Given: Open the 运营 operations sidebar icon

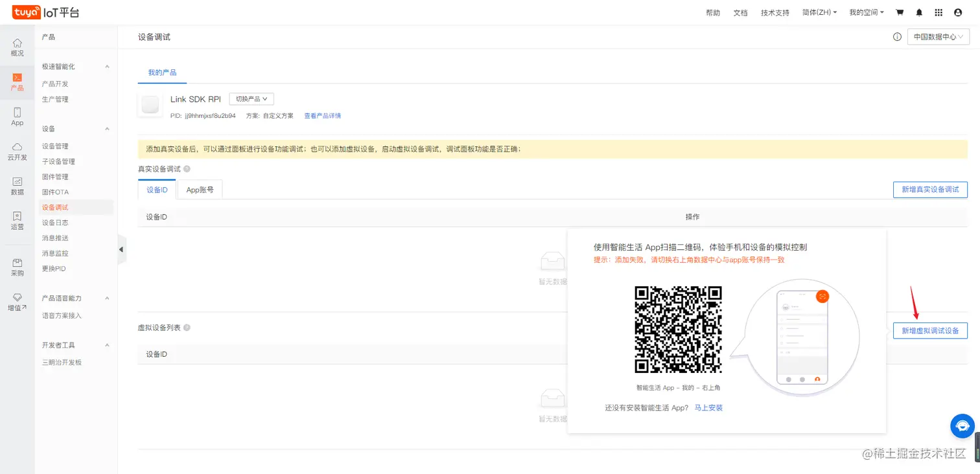Looking at the screenshot, I should tap(17, 221).
